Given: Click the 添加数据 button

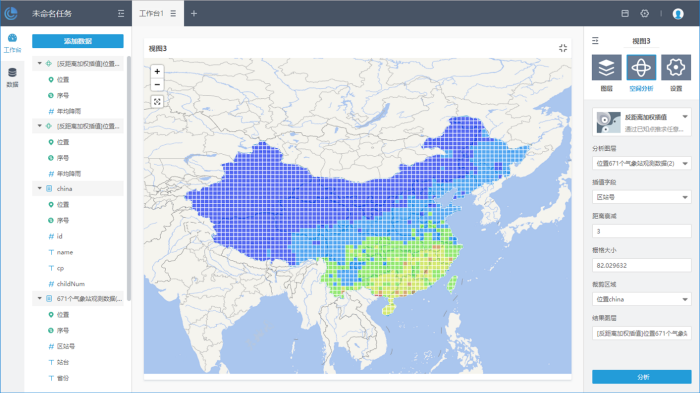Looking at the screenshot, I should (78, 41).
